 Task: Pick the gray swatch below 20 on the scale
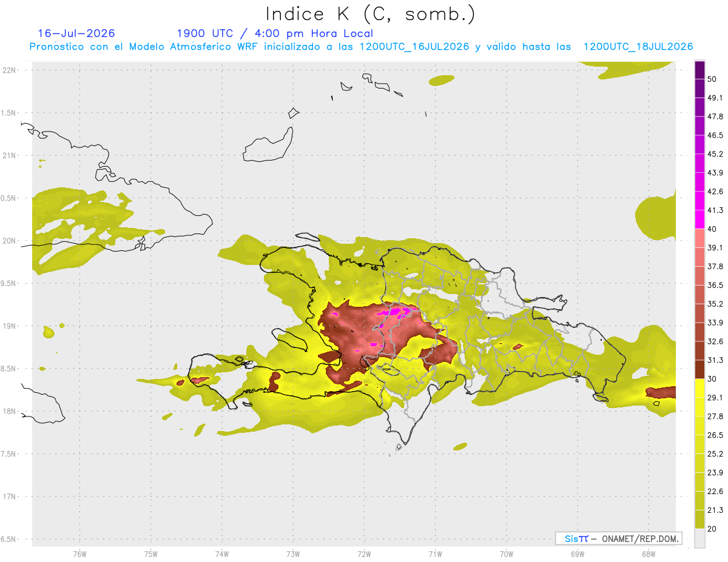(699, 538)
